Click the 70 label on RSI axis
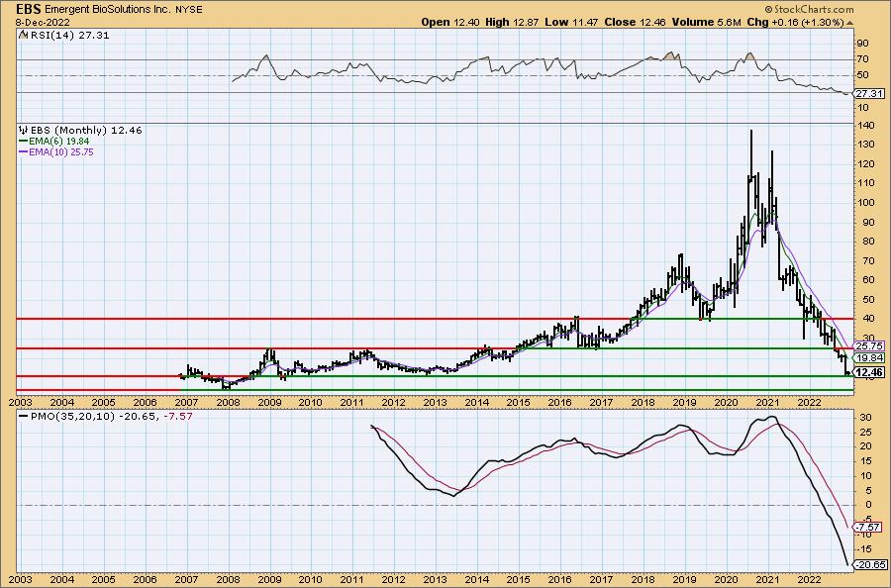 pyautogui.click(x=862, y=59)
